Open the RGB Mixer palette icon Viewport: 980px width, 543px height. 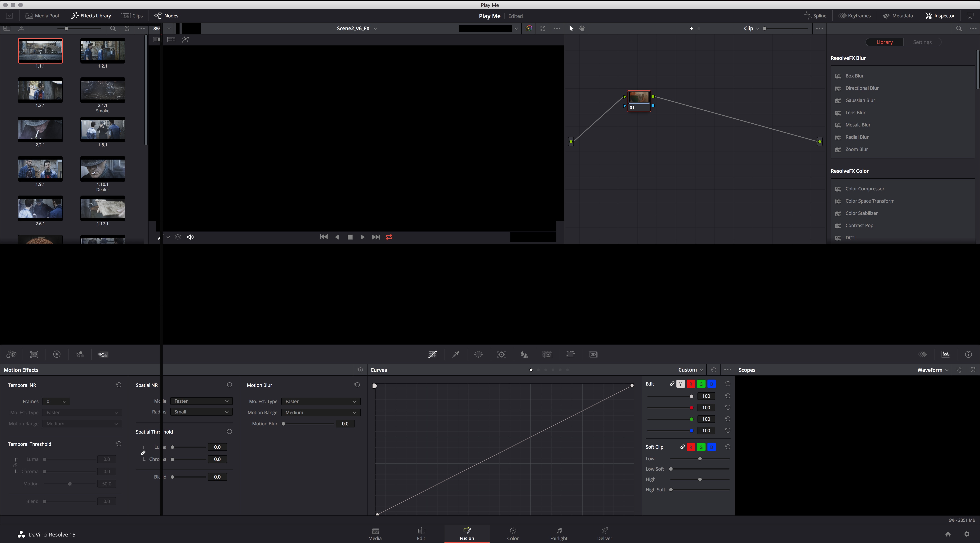[x=79, y=354]
